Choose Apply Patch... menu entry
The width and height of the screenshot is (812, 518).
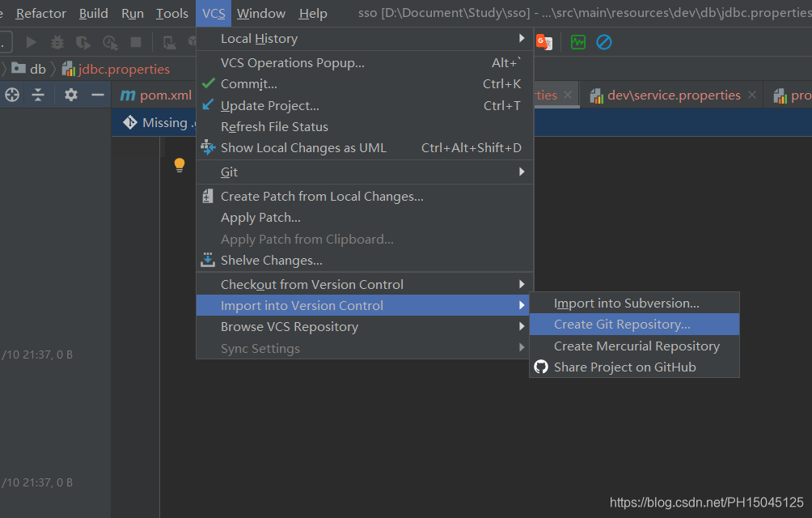pyautogui.click(x=365, y=218)
